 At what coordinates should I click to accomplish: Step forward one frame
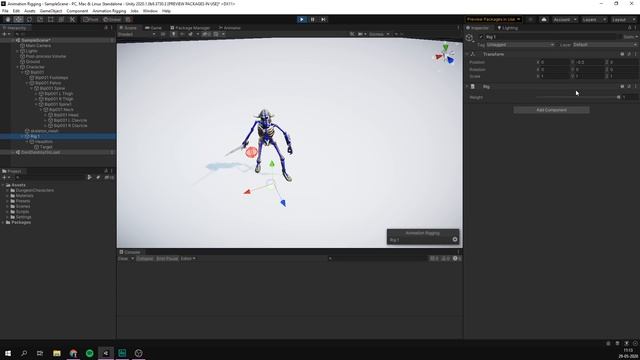pyautogui.click(x=323, y=19)
